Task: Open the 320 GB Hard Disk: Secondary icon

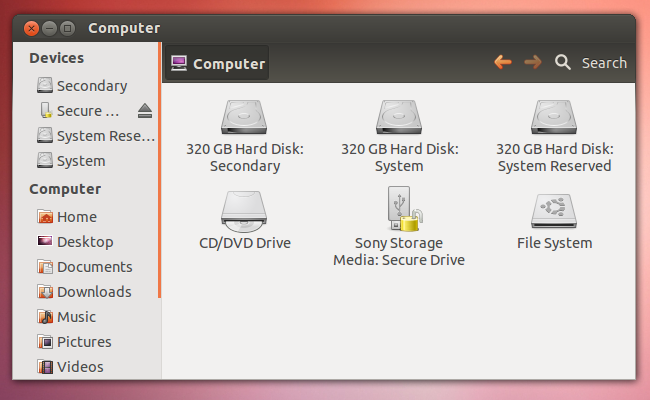Action: tap(245, 118)
